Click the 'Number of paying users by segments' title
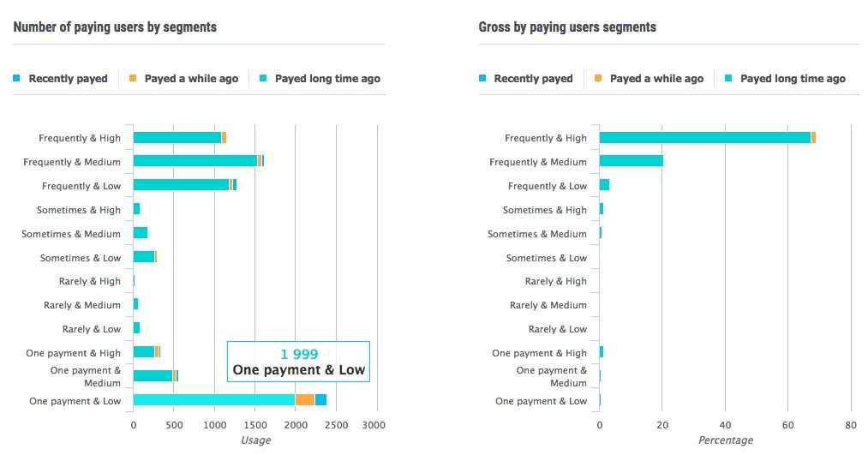The height and width of the screenshot is (455, 868). (x=115, y=27)
